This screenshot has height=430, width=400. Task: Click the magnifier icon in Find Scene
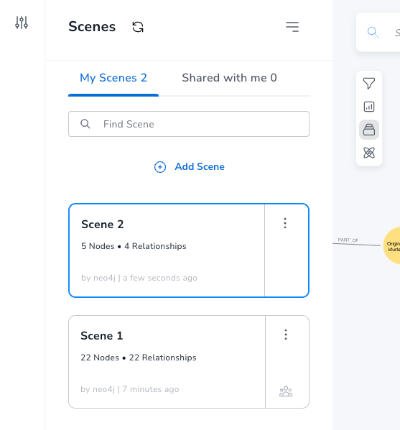pyautogui.click(x=85, y=124)
